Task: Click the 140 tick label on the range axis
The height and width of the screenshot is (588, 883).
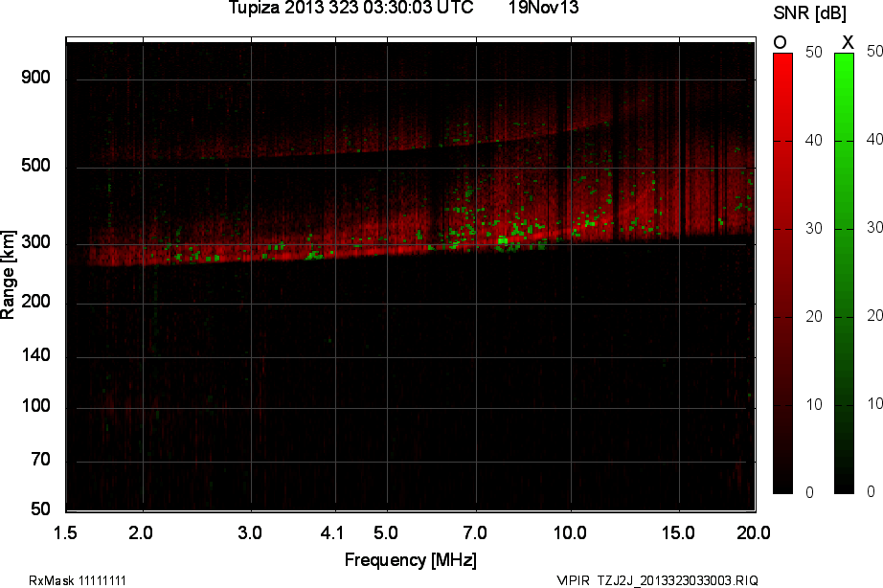Action: click(x=36, y=355)
